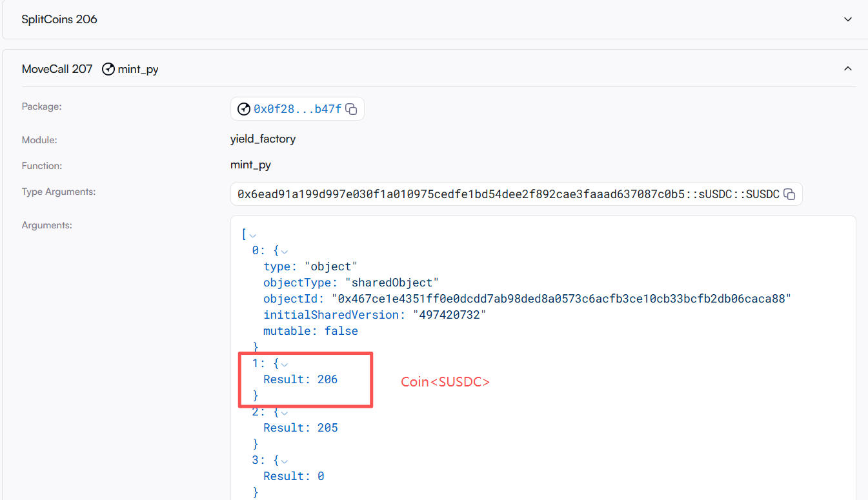Click the Result 206 value
868x500 pixels.
(x=327, y=379)
